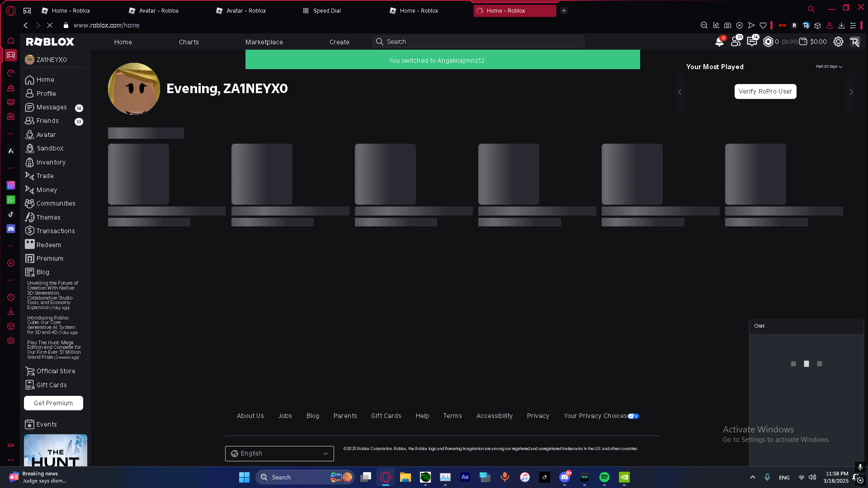Stop loading the page

pyautogui.click(x=50, y=25)
